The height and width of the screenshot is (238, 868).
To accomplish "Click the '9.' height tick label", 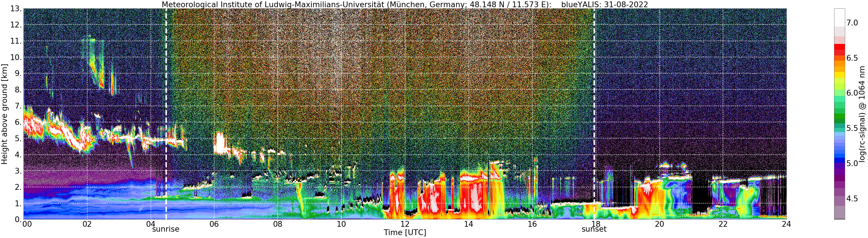I will (x=18, y=73).
